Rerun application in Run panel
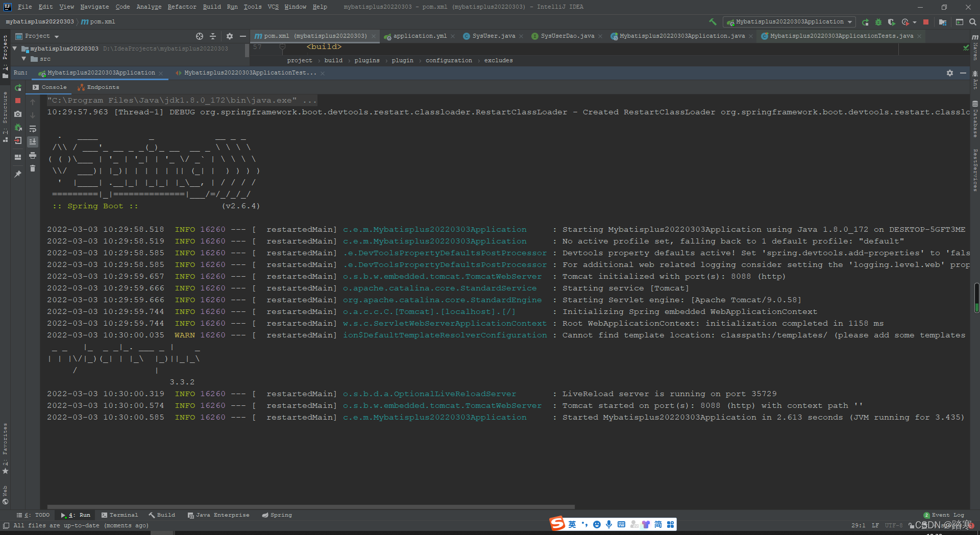This screenshot has height=535, width=980. click(18, 88)
